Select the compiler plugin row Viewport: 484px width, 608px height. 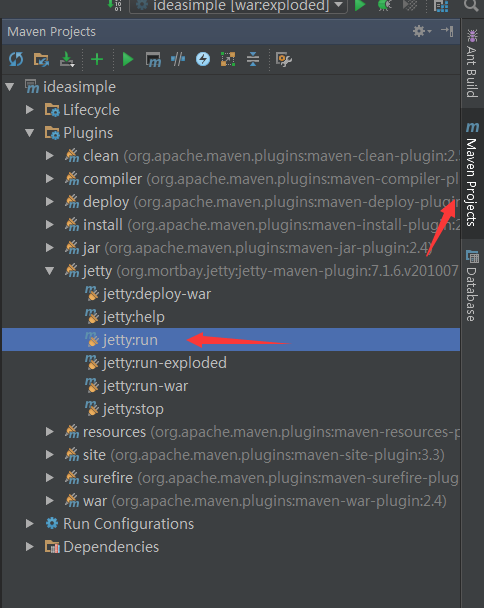231,179
